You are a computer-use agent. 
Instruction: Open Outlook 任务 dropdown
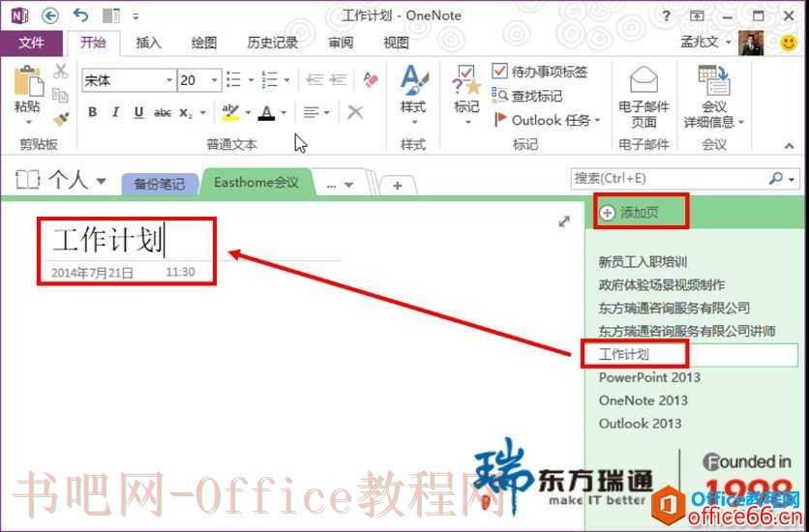pyautogui.click(x=548, y=120)
